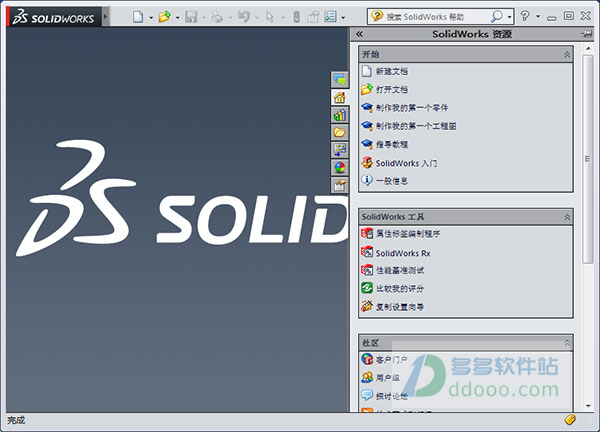Click the Open folder toolbar icon
This screenshot has width=600, height=432.
pyautogui.click(x=165, y=17)
